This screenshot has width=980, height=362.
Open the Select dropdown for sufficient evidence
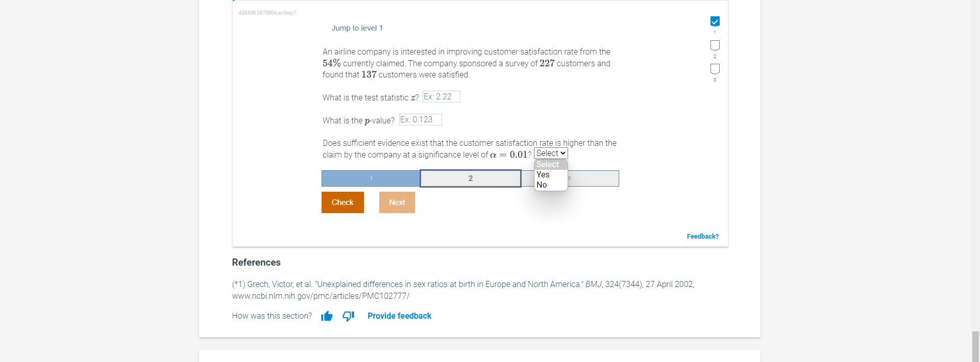point(550,153)
